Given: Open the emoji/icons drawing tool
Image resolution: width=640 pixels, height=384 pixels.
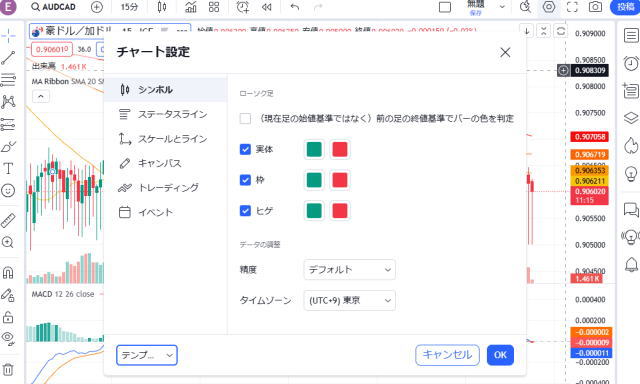Looking at the screenshot, I should coord(8,191).
